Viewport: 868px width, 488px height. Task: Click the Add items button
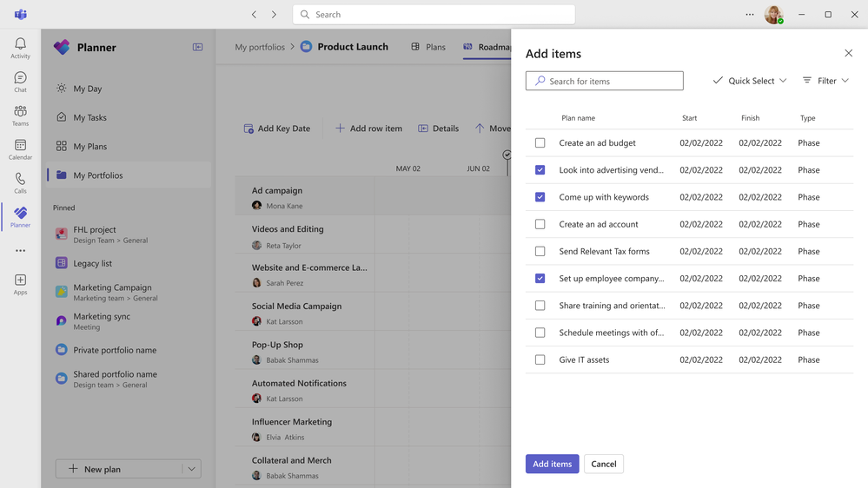pyautogui.click(x=552, y=464)
